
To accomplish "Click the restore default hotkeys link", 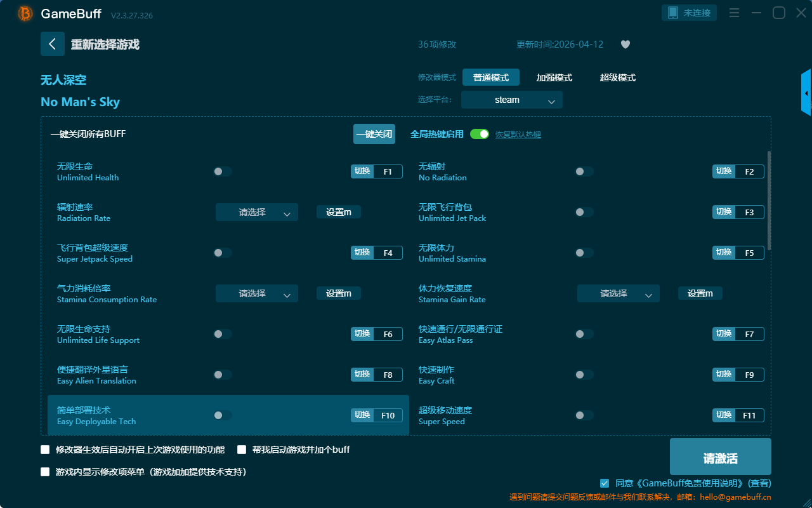I will pyautogui.click(x=518, y=135).
